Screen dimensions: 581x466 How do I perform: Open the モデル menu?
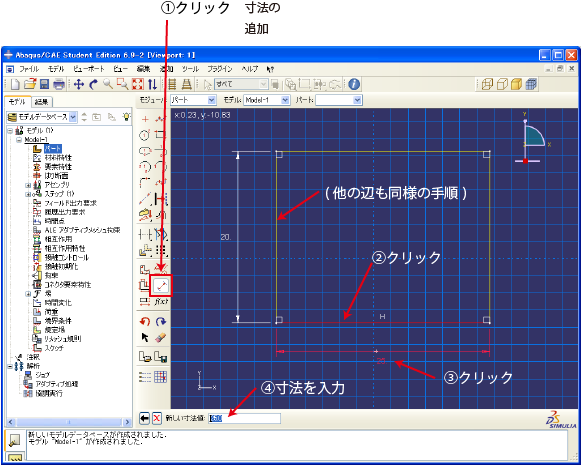click(56, 69)
